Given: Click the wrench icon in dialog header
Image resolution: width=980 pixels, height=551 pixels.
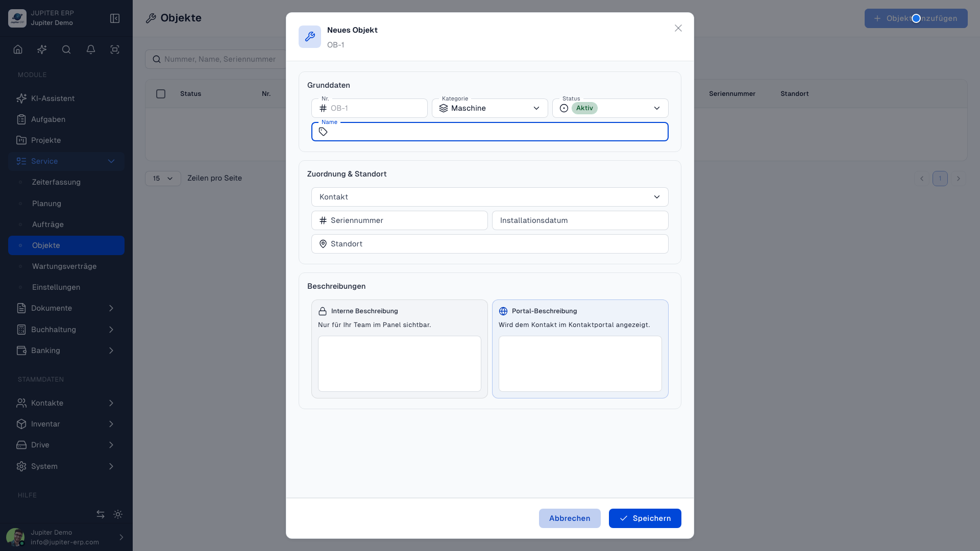Looking at the screenshot, I should (310, 37).
